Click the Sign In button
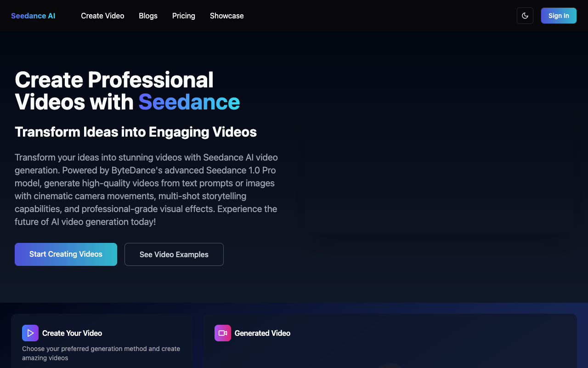Screen dimensions: 588x368 coord(559,16)
